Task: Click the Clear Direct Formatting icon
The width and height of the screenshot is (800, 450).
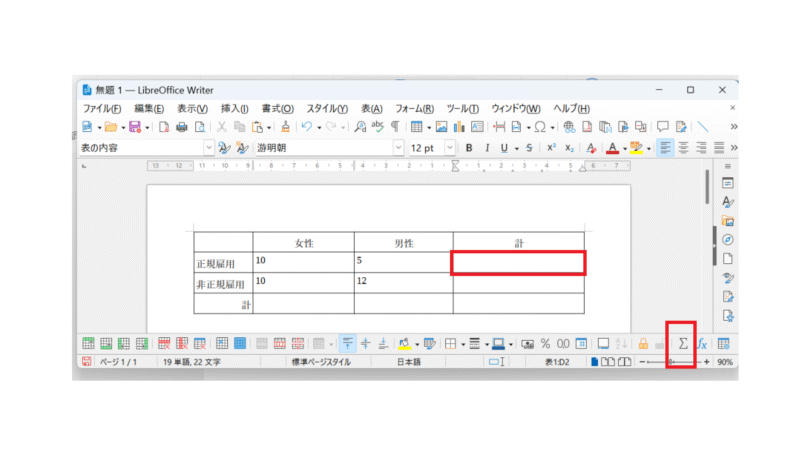Action: [591, 148]
